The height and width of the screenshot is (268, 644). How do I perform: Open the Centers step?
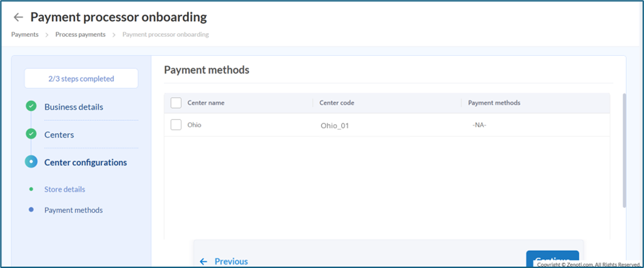coord(59,134)
